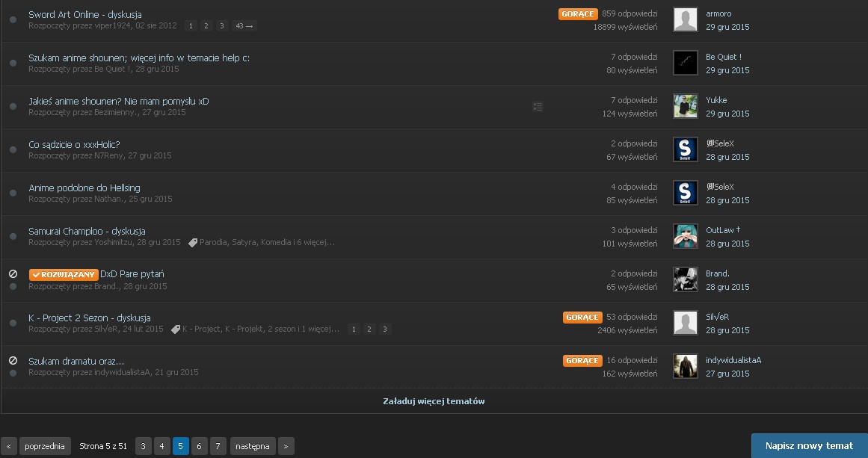The image size is (868, 458).
Task: Open Yoshimitzu author profile link
Action: pos(114,242)
